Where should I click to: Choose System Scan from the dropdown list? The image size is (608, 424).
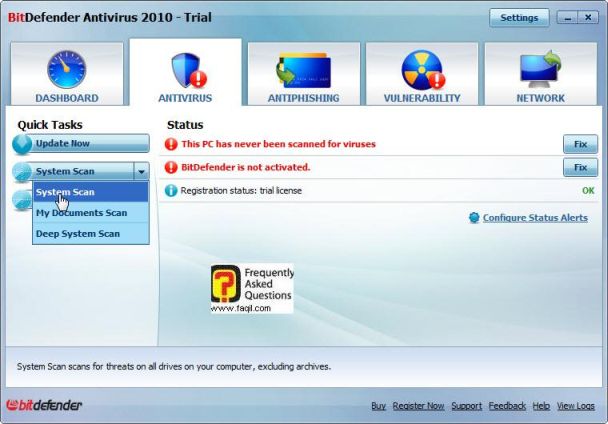(91, 192)
